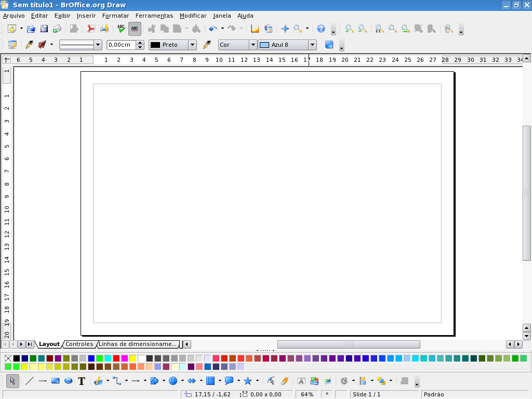Click the Save document icon
532x399 pixels.
tap(44, 29)
